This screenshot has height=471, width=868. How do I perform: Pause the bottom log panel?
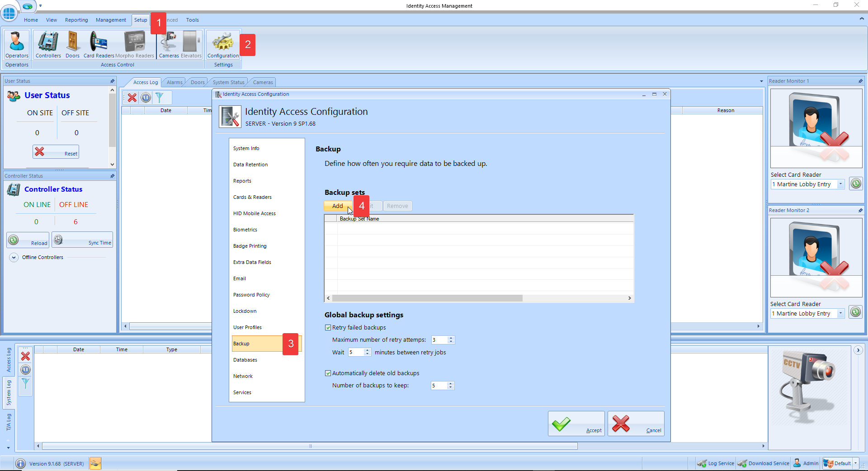(25, 370)
